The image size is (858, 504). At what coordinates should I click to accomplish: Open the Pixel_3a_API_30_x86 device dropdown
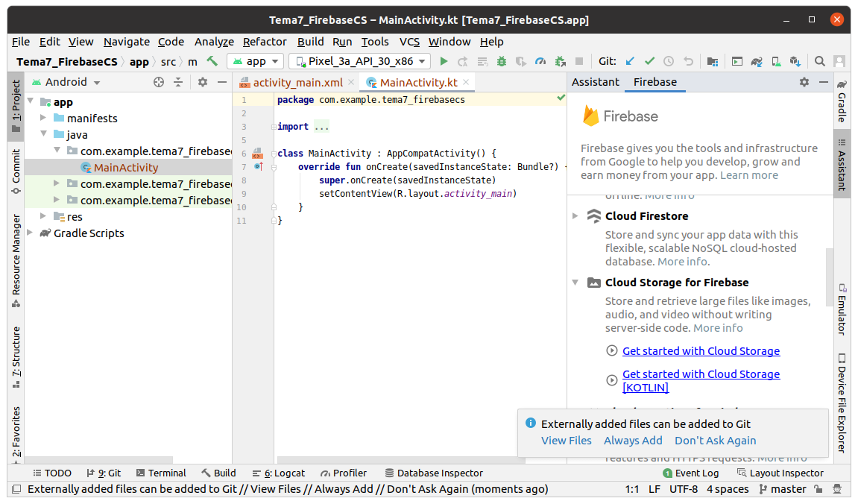coord(360,62)
